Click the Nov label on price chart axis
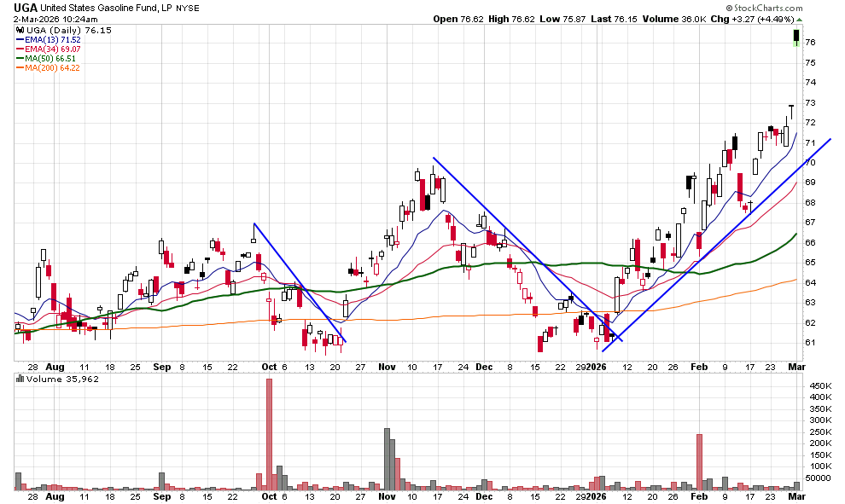The height and width of the screenshot is (504, 845). tap(387, 367)
